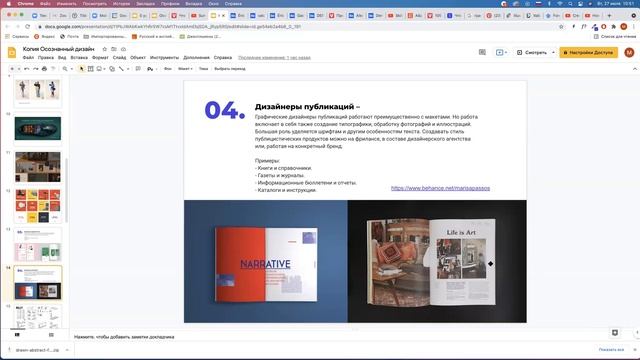Image resolution: width=640 pixels, height=360 pixels.
Task: Click the zoom magnifier tool
Action: click(x=65, y=69)
